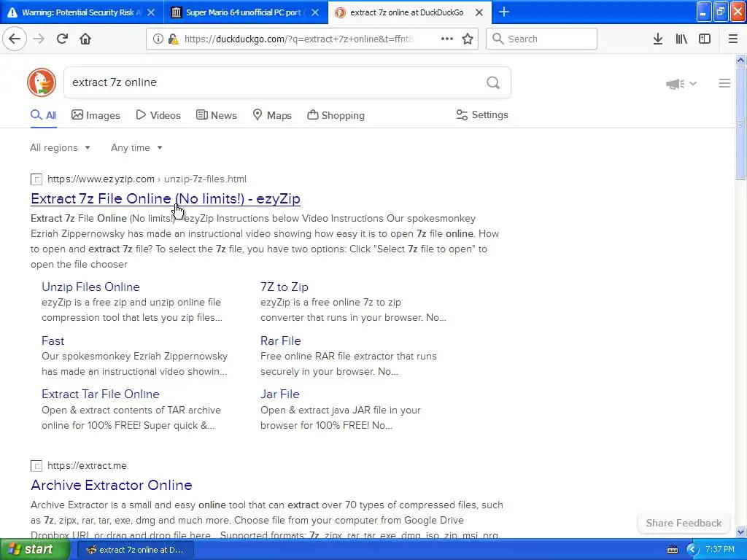Switch to Shopping results
This screenshot has height=560, width=747.
point(336,115)
